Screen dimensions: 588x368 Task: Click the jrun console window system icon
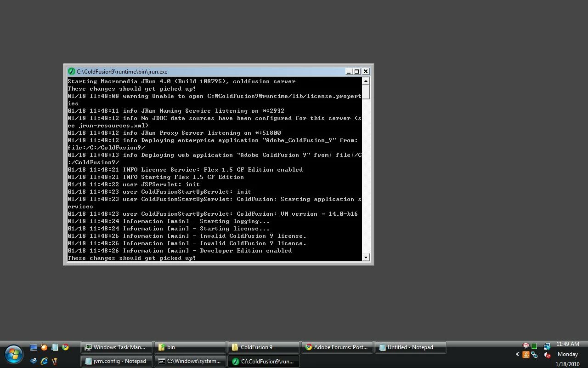click(71, 72)
